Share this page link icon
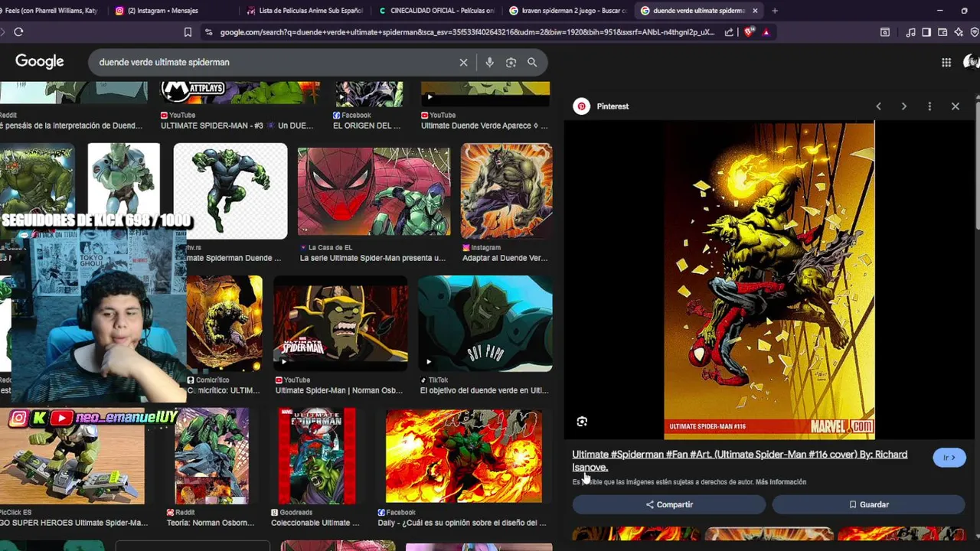 pos(729,32)
